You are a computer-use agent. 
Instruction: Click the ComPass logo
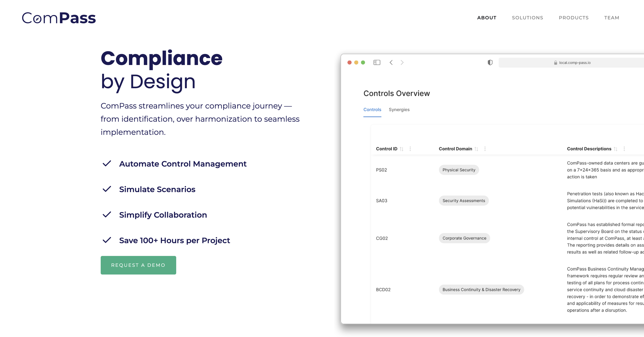pos(59,18)
